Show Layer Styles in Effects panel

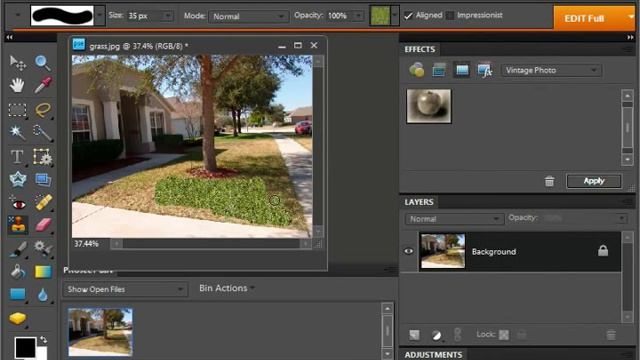click(x=439, y=70)
